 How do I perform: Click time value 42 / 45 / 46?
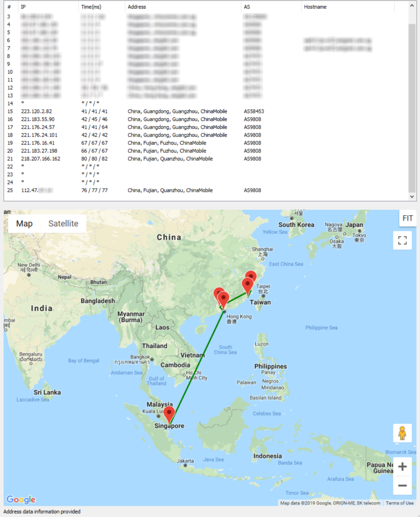click(x=94, y=119)
